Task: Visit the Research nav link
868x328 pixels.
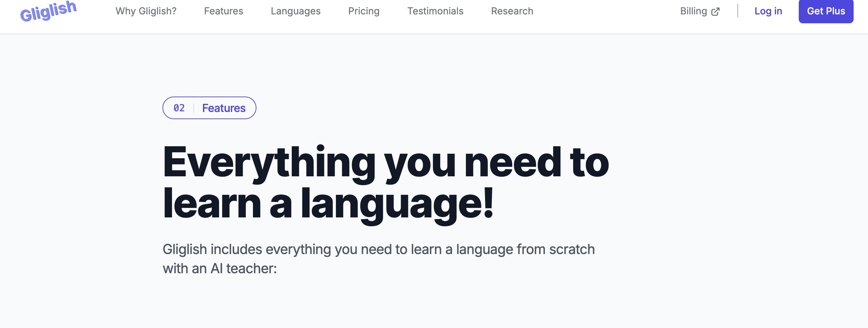Action: 512,11
